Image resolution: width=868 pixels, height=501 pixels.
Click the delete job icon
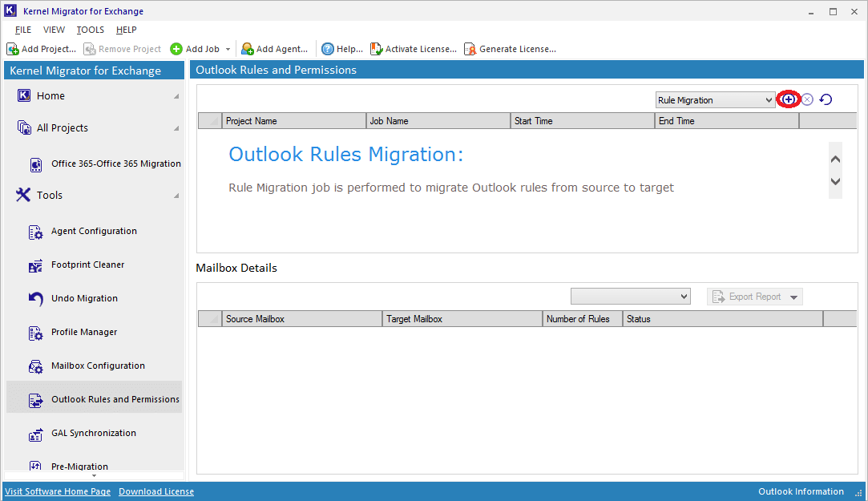pyautogui.click(x=807, y=99)
